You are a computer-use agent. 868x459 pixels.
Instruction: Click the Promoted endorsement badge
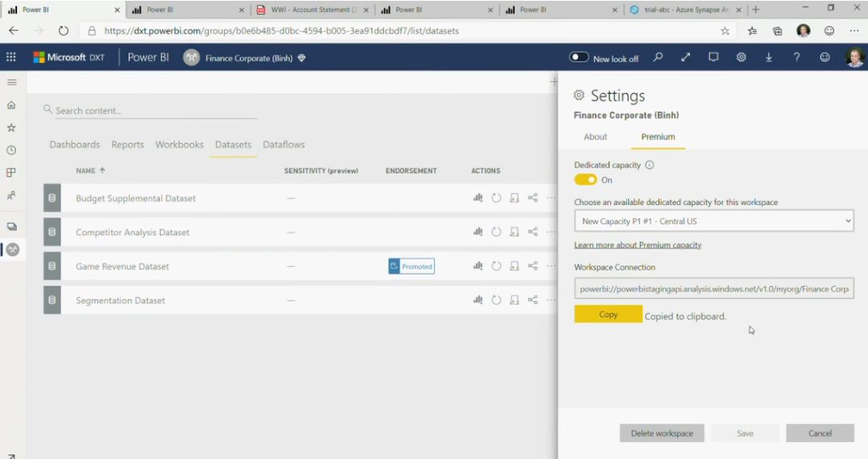coord(411,266)
